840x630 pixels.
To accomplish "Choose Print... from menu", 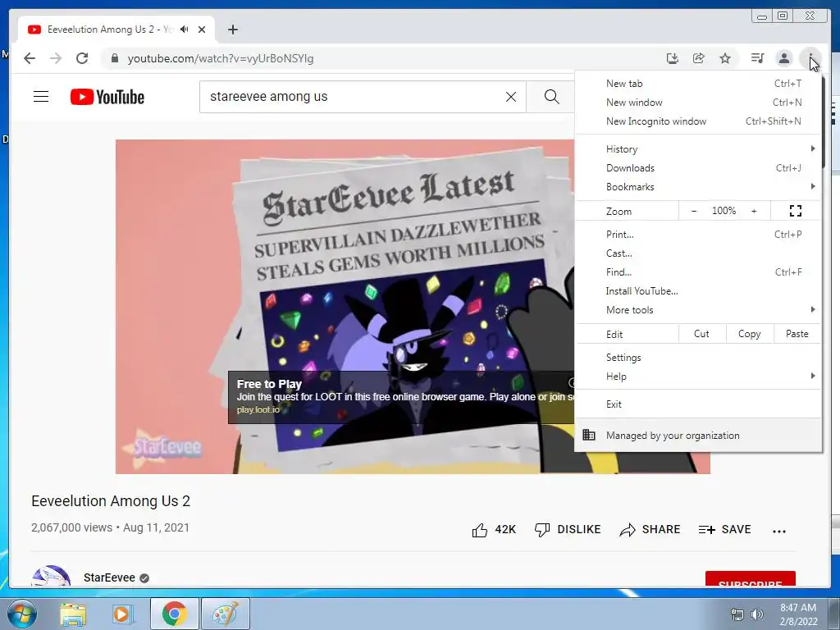I will [697, 235].
